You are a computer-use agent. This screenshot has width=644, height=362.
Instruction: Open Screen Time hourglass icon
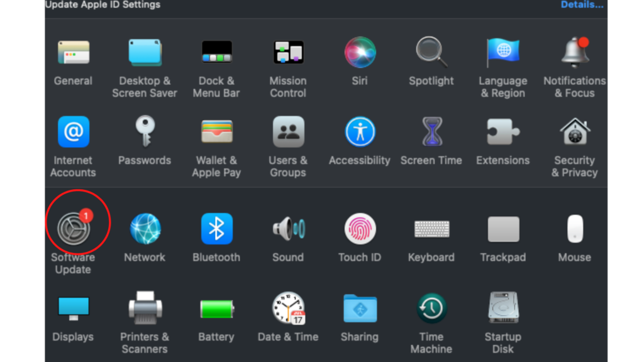[431, 132]
